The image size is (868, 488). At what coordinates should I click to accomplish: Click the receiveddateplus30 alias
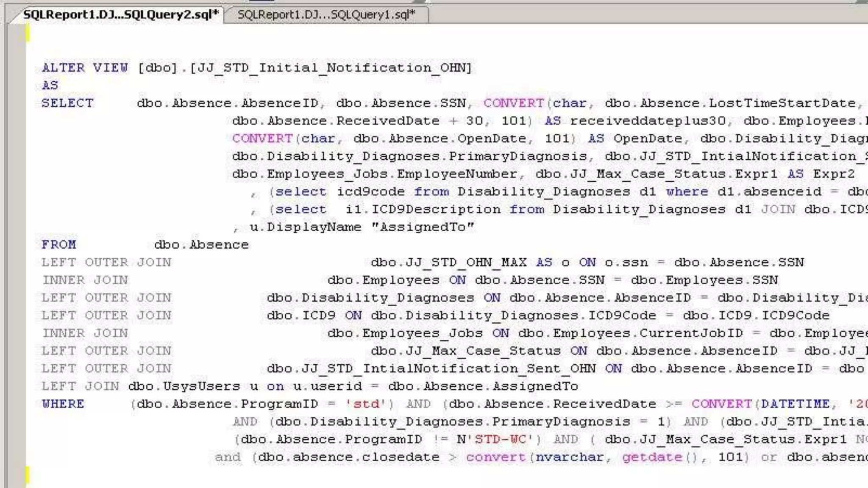[x=648, y=121]
